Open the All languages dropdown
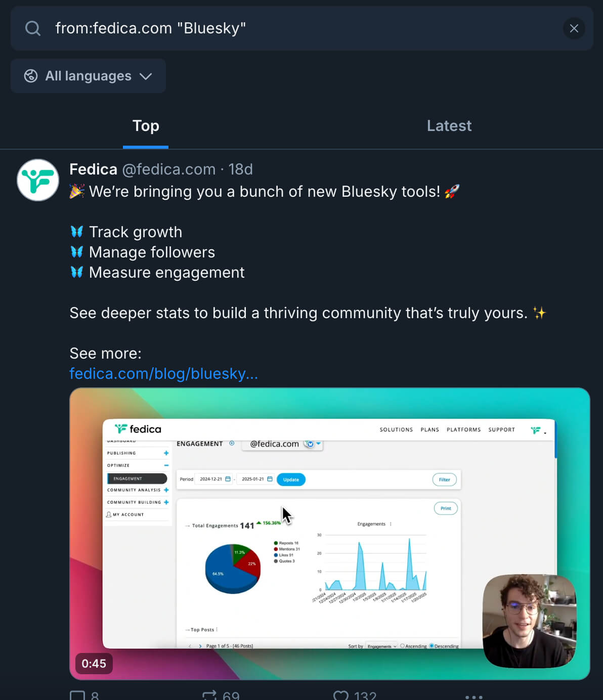Viewport: 603px width, 700px height. [x=88, y=76]
